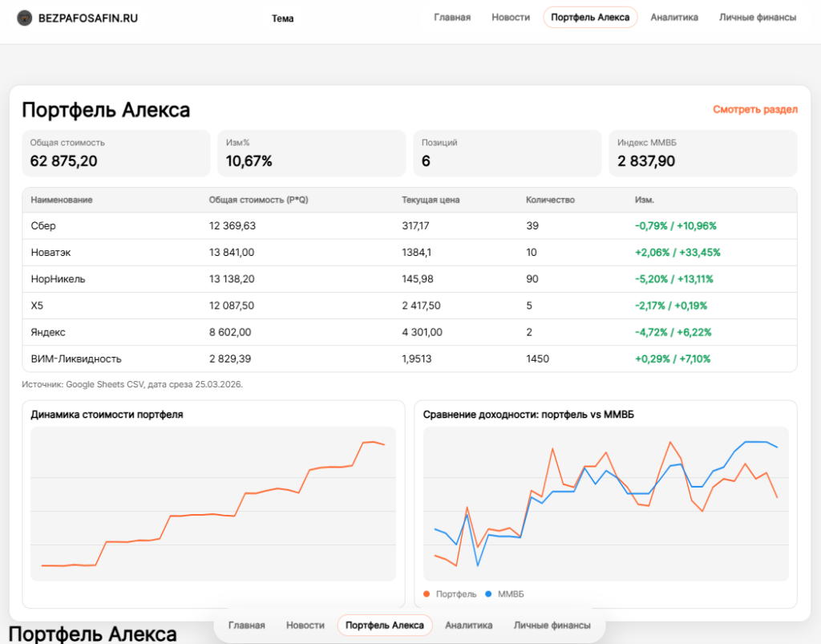Click Главная in the bottom floating bar
Image resolution: width=821 pixels, height=644 pixels.
point(246,625)
